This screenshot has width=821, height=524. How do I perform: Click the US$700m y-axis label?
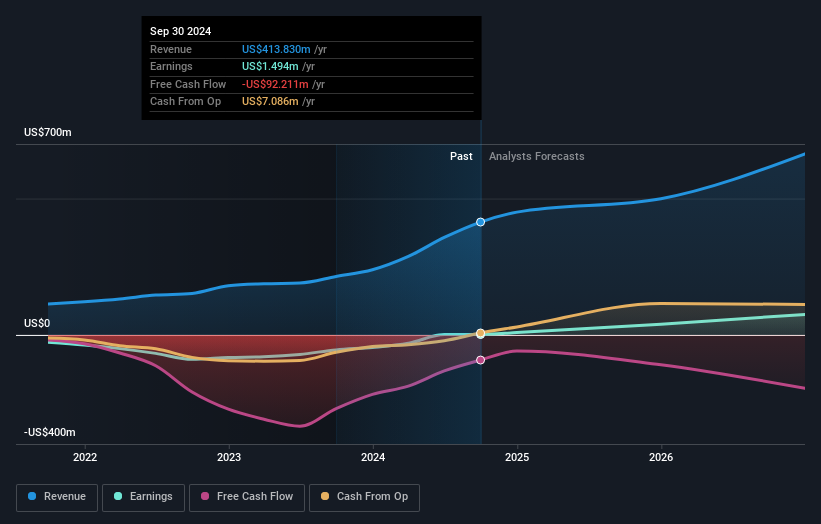(x=48, y=132)
